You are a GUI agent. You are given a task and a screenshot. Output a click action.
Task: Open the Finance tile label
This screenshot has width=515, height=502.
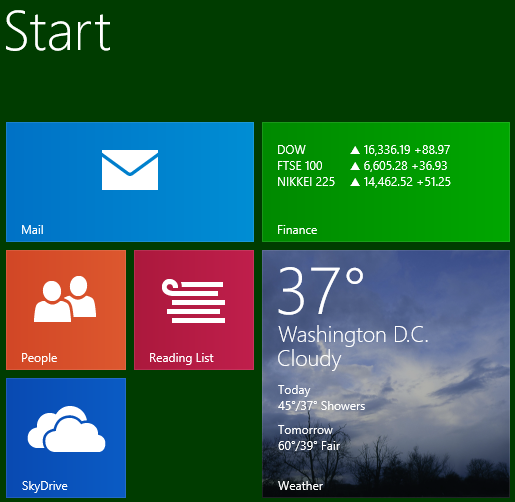tap(297, 230)
